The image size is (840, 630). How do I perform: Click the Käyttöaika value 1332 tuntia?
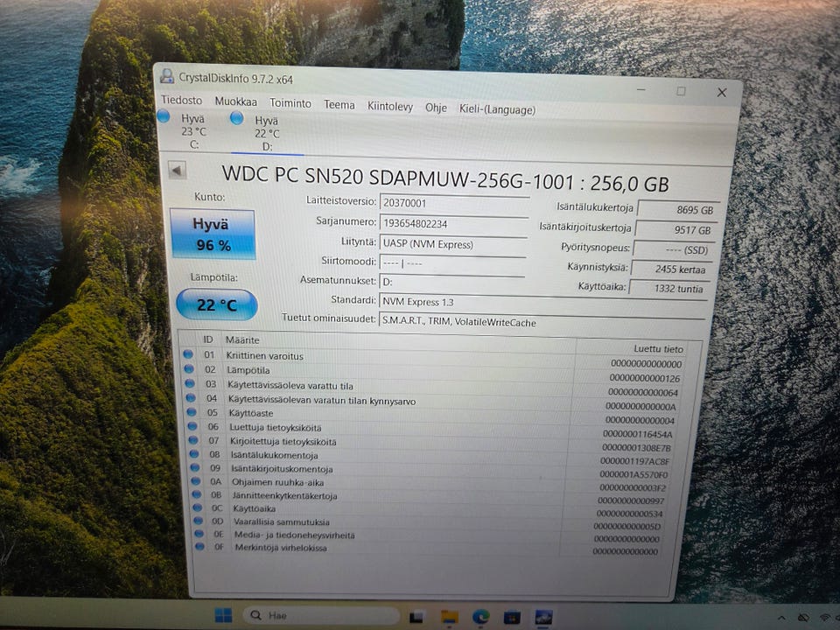(668, 288)
